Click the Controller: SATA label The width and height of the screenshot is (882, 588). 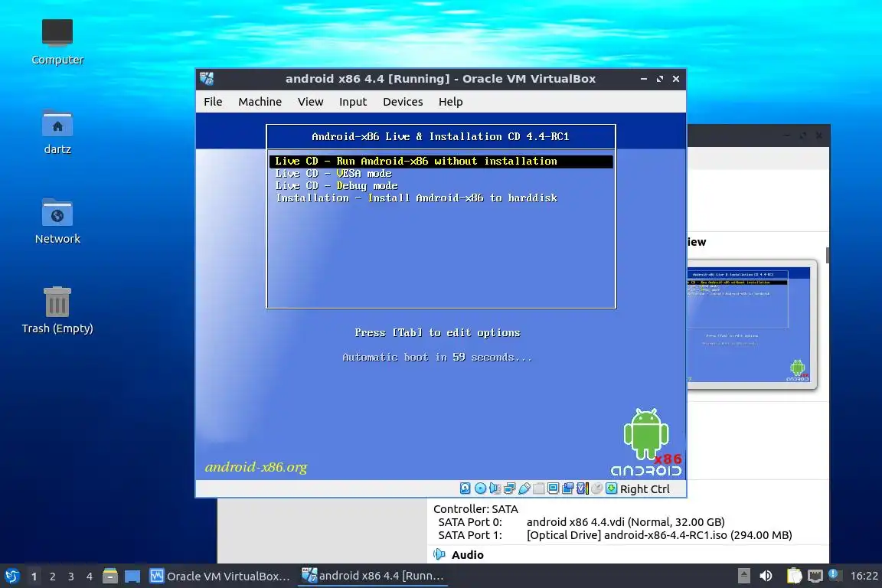click(475, 509)
